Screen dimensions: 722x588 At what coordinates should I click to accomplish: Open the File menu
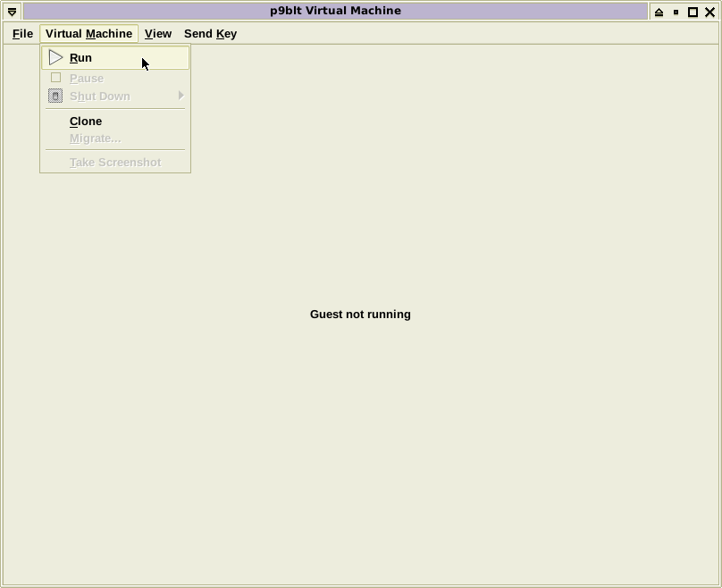click(x=22, y=34)
